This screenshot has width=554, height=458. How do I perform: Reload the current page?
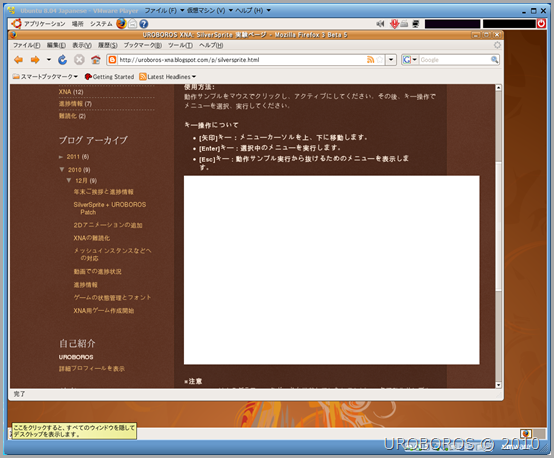coord(63,60)
